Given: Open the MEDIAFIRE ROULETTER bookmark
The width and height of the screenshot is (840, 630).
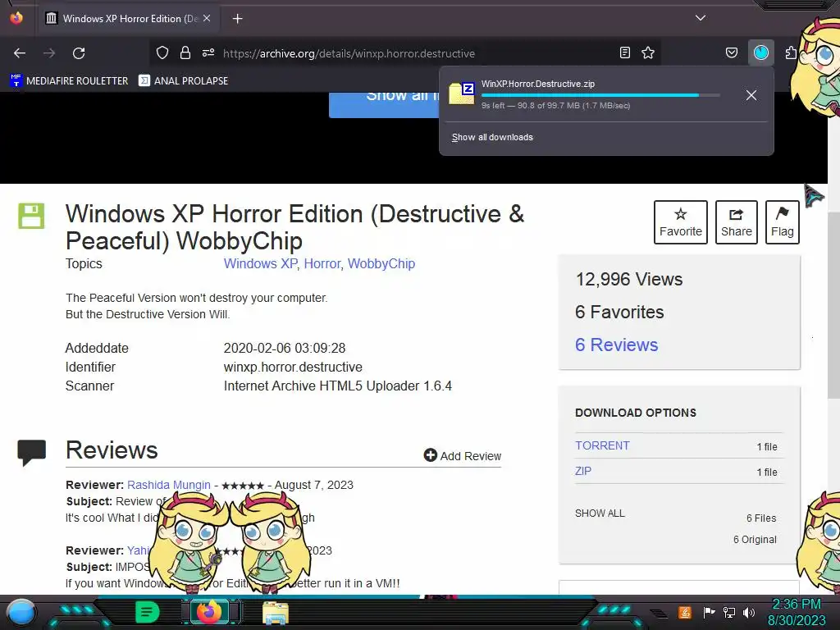Looking at the screenshot, I should pyautogui.click(x=69, y=81).
